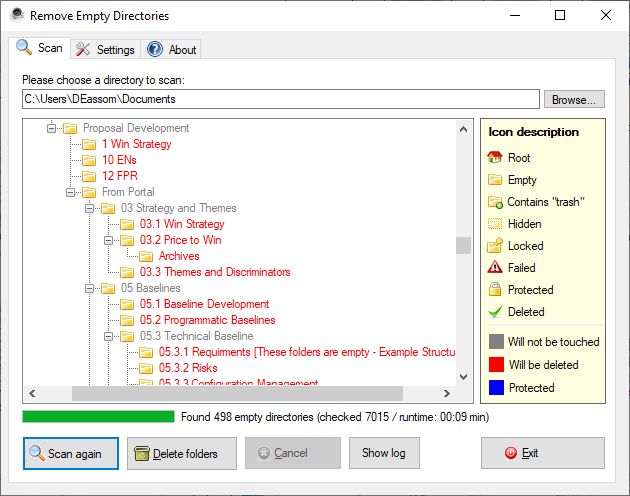Click the folder icon of 10 ENs
Image resolution: width=630 pixels, height=496 pixels.
click(89, 160)
